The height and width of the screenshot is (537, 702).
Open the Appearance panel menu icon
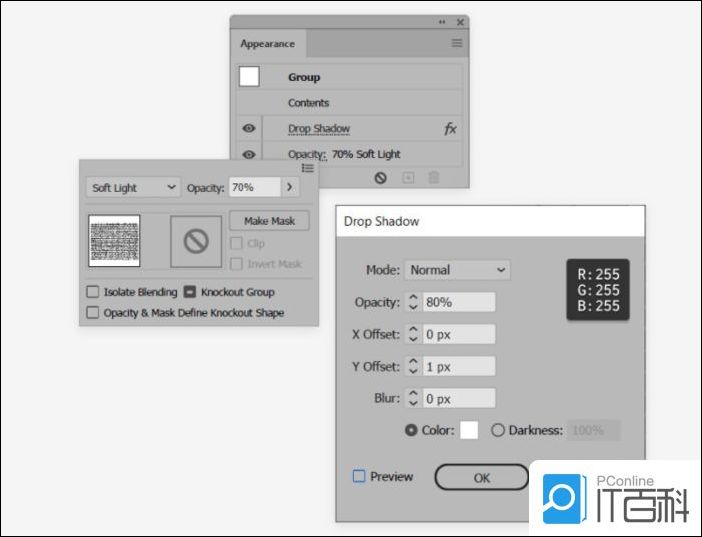click(457, 43)
